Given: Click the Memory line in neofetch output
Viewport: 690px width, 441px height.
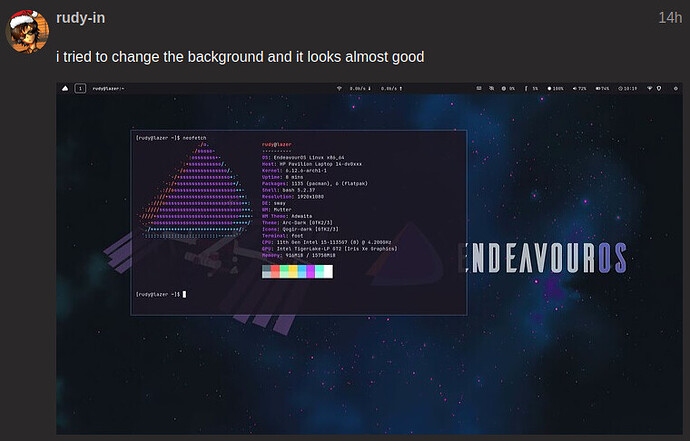Looking at the screenshot, I should click(298, 255).
